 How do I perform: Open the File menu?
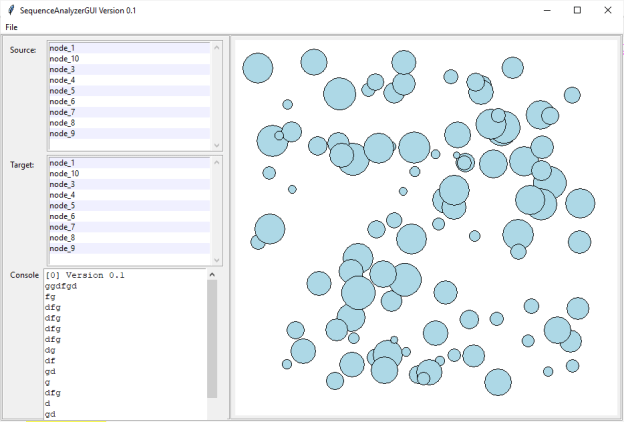coord(11,27)
